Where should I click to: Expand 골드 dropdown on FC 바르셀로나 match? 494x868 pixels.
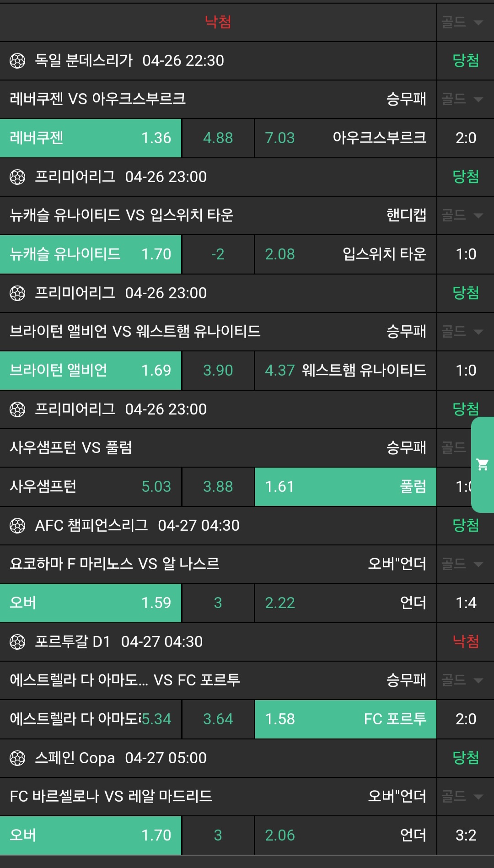point(462,796)
